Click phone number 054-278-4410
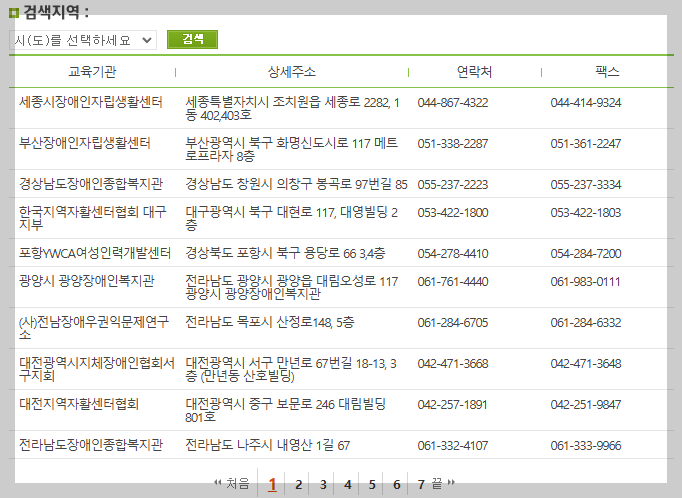Screen dimensions: 682x498 (453, 254)
